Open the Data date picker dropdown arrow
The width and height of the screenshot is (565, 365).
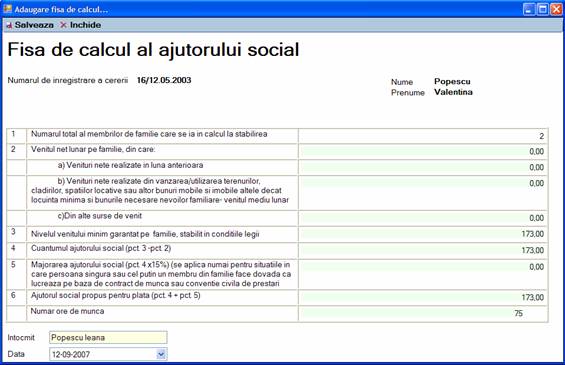point(161,354)
